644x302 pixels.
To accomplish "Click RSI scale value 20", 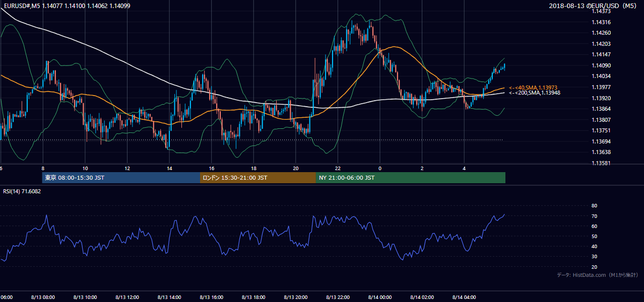I will pos(594,267).
